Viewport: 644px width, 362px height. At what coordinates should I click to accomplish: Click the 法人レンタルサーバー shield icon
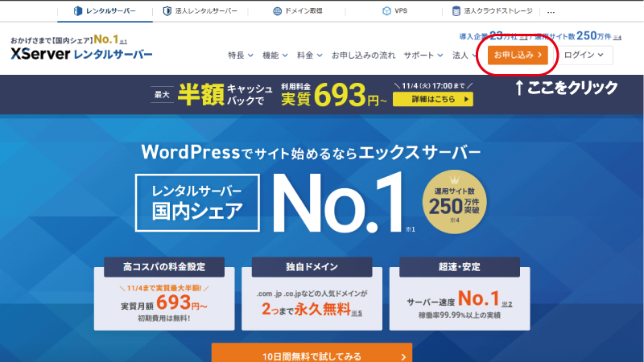[167, 12]
